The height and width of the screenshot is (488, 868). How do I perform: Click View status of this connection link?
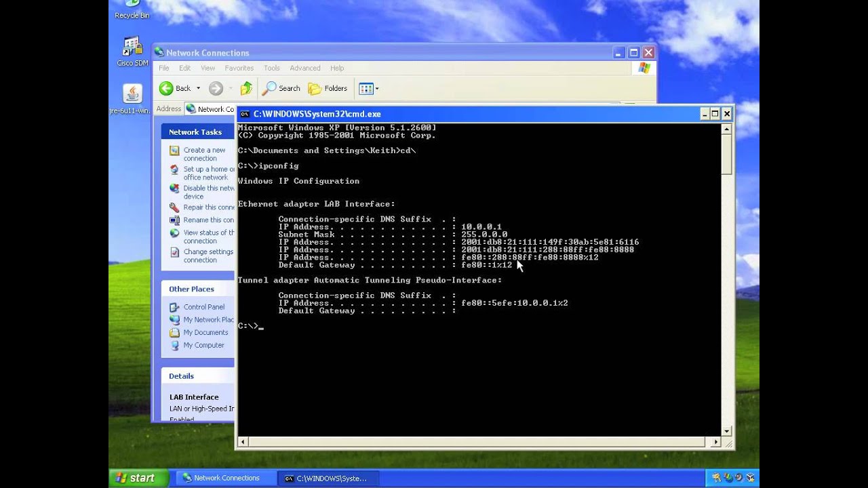tap(209, 237)
